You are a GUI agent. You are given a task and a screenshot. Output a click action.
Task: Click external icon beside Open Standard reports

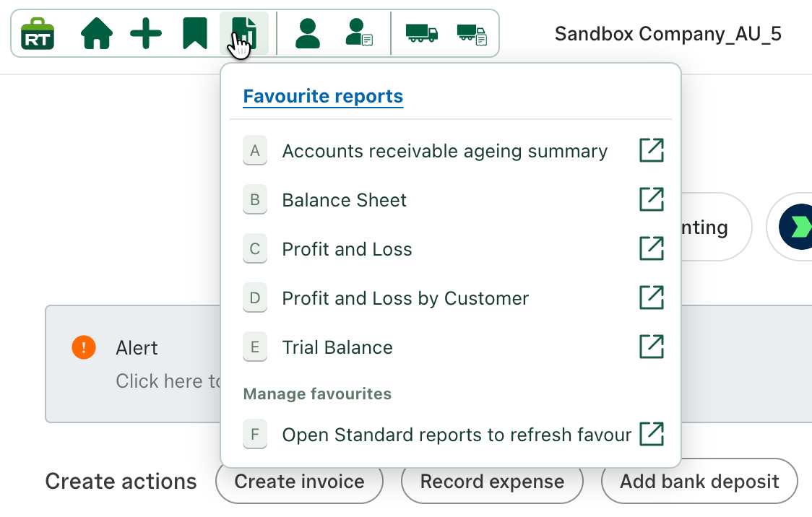point(652,434)
